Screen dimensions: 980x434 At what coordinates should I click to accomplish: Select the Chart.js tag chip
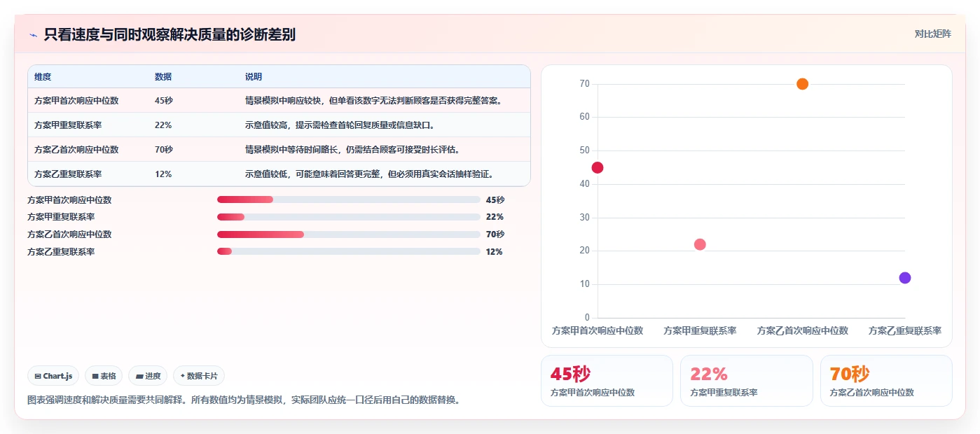click(x=54, y=376)
